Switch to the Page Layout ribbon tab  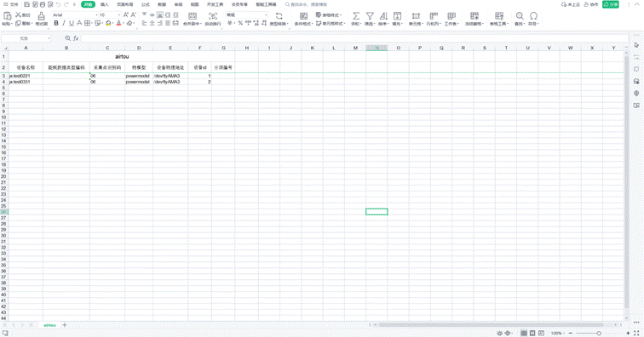125,4
